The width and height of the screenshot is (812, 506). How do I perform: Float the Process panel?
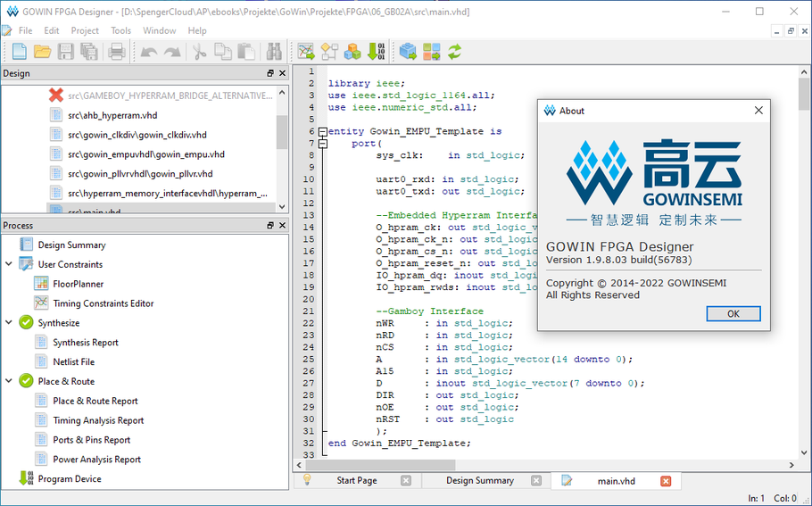click(269, 225)
